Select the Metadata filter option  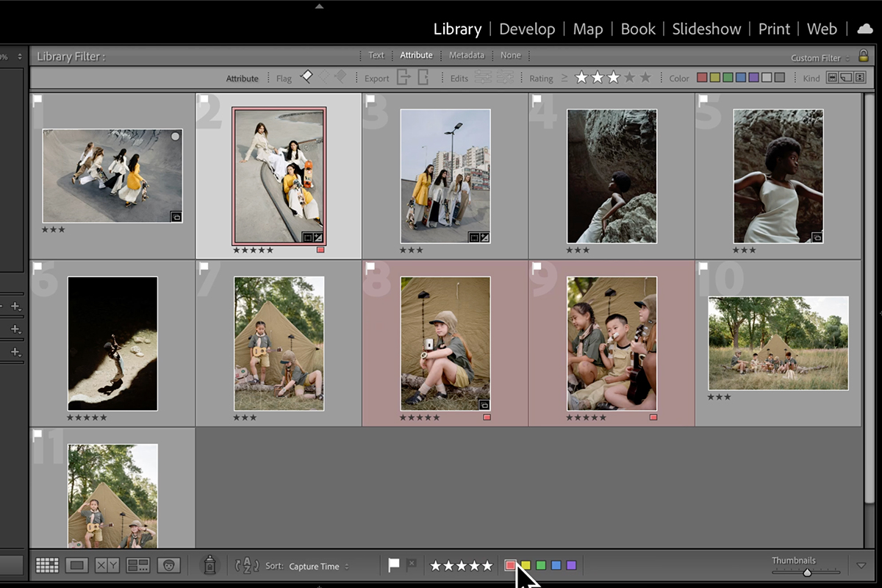[467, 55]
